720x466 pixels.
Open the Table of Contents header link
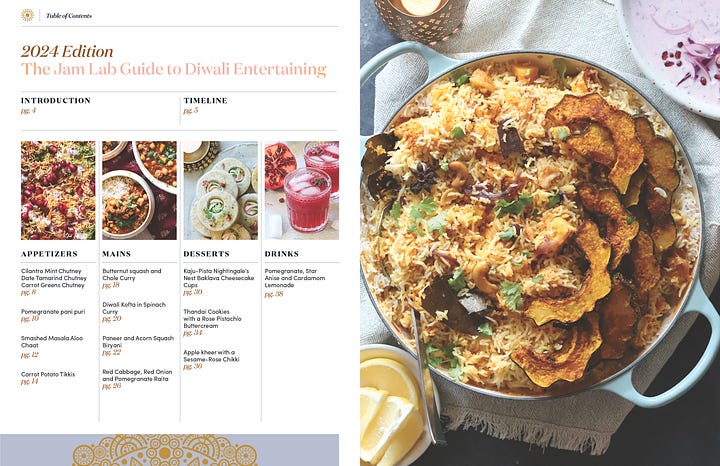point(69,16)
